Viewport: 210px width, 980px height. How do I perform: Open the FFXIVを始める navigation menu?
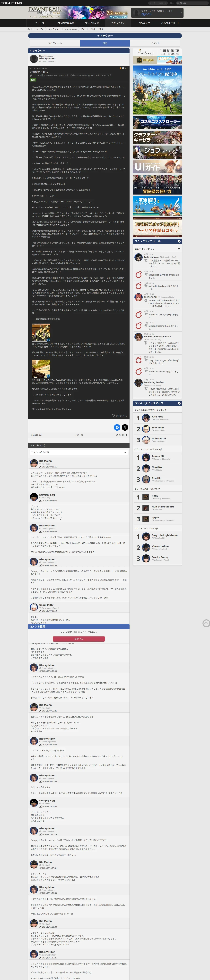pyautogui.click(x=66, y=23)
